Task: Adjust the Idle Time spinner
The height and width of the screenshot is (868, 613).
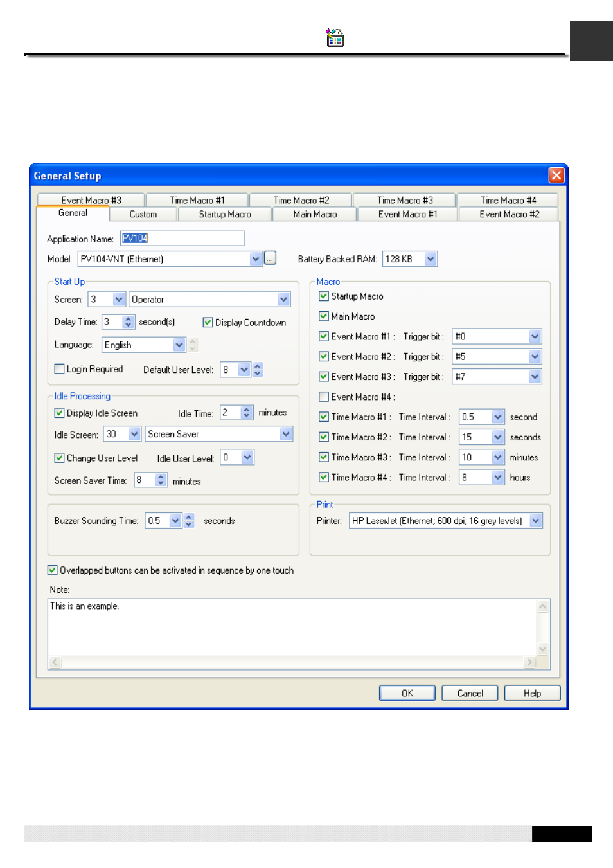Action: pyautogui.click(x=247, y=412)
